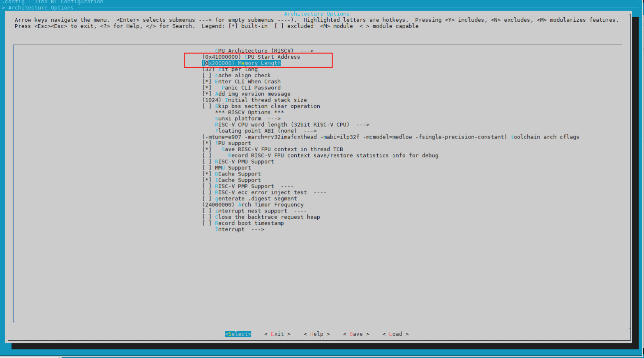Image resolution: width=644 pixels, height=358 pixels.
Task: Toggle the cache align check checkbox
Action: pos(207,75)
